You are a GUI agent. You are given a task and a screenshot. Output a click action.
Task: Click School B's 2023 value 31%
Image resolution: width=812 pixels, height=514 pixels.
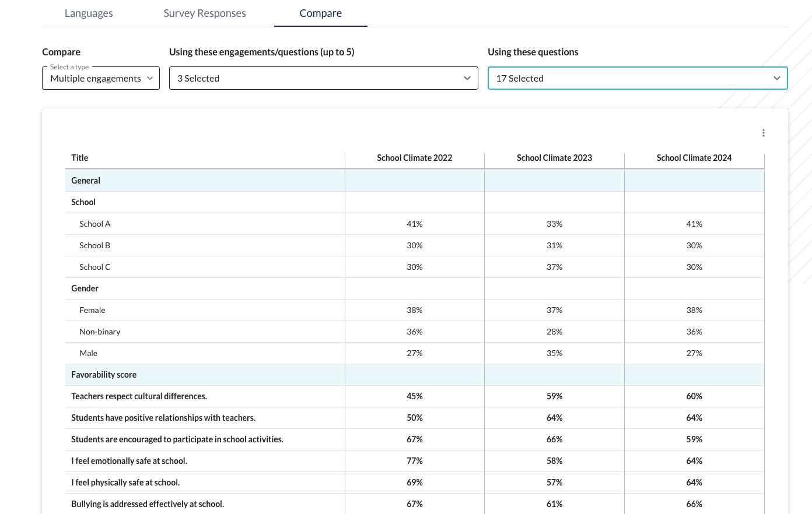tap(555, 245)
